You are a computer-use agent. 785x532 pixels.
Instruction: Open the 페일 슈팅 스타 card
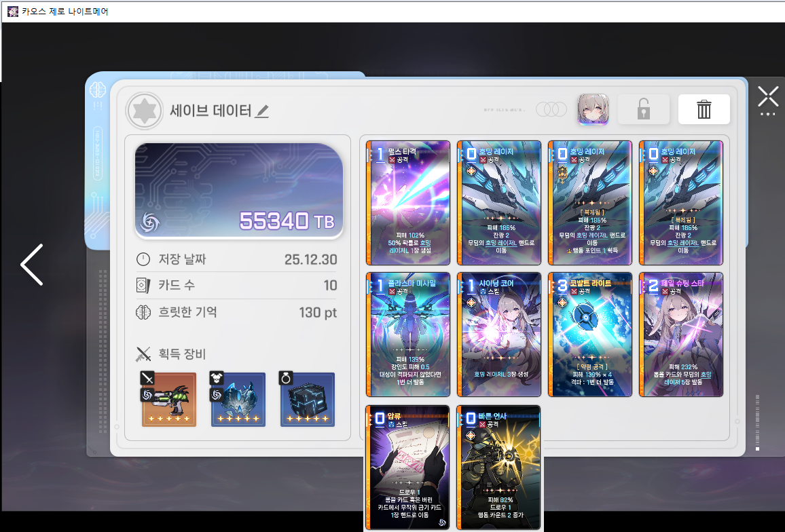681,335
